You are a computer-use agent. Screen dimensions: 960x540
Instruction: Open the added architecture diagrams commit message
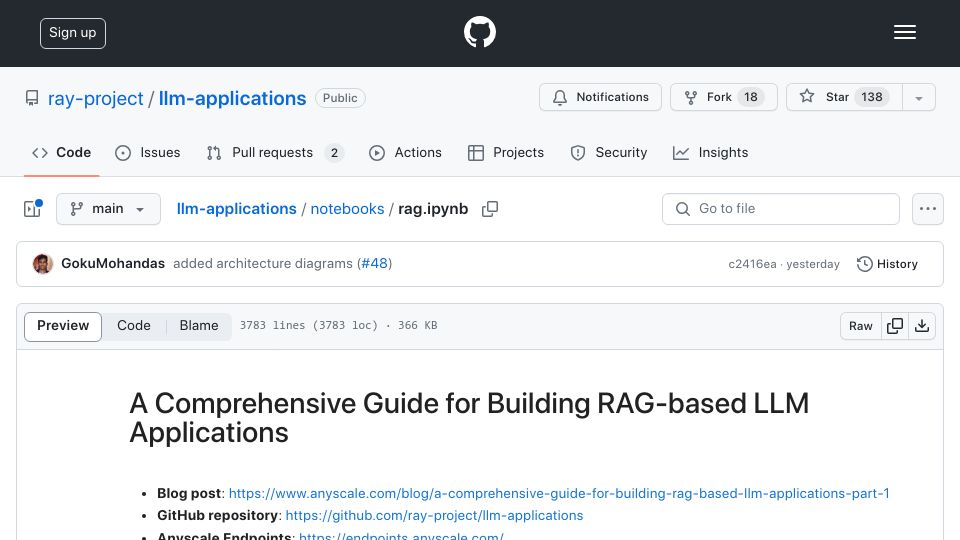pos(263,263)
